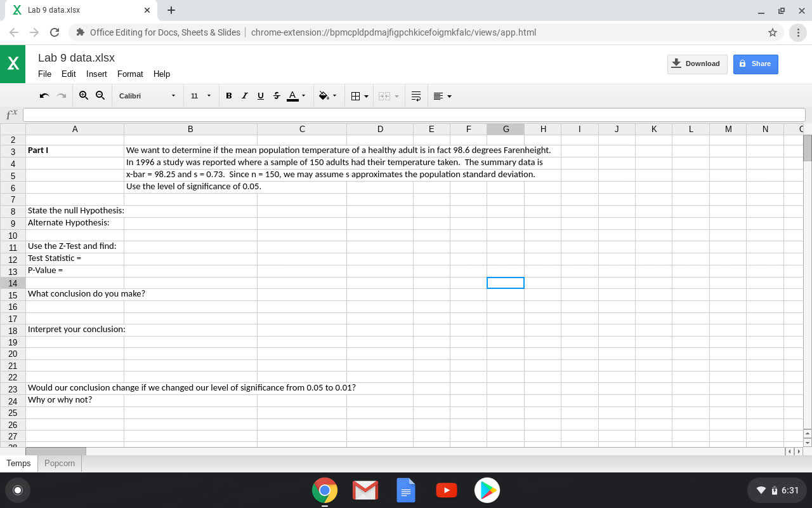Viewport: 812px width, 508px height.
Task: Download the spreadsheet file
Action: click(697, 63)
